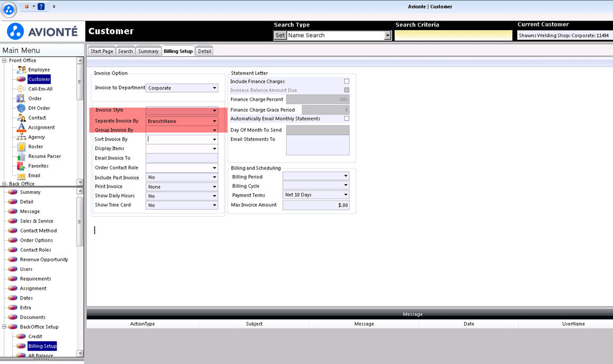
Task: Open the Invoice to Department dropdown
Action: (182, 88)
